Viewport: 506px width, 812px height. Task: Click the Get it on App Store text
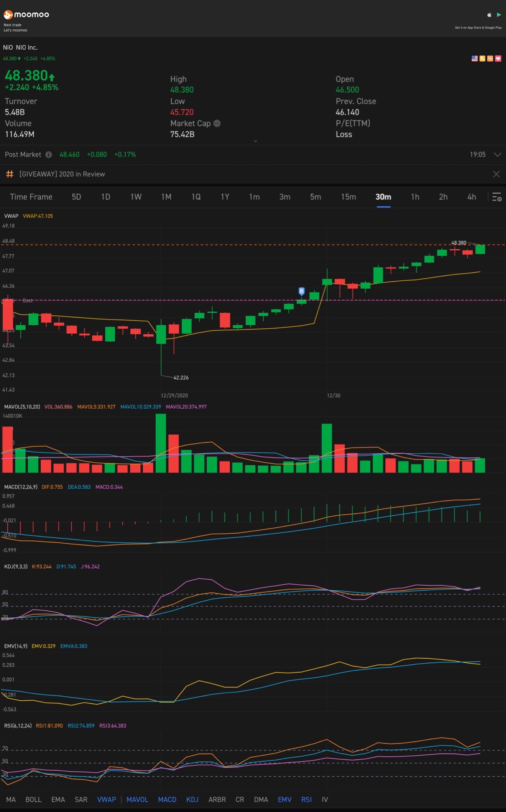coord(478,28)
